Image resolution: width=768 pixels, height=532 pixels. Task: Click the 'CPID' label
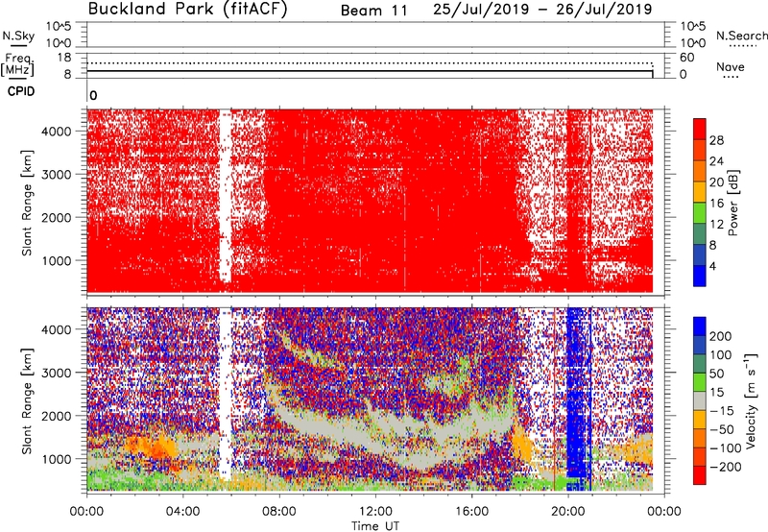click(21, 91)
